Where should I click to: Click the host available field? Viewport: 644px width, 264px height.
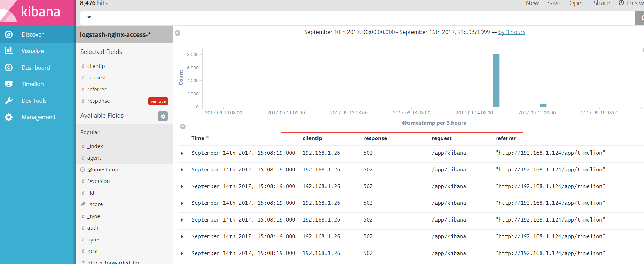tap(93, 251)
